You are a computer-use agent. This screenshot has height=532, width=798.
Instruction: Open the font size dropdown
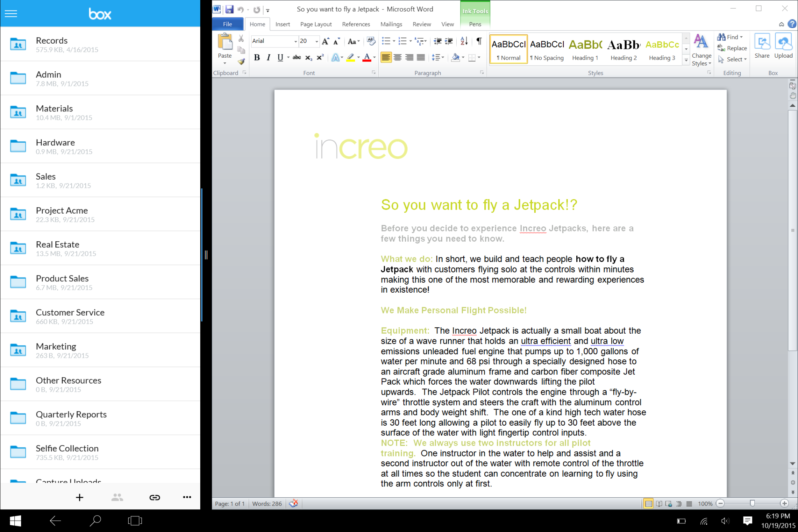[316, 41]
